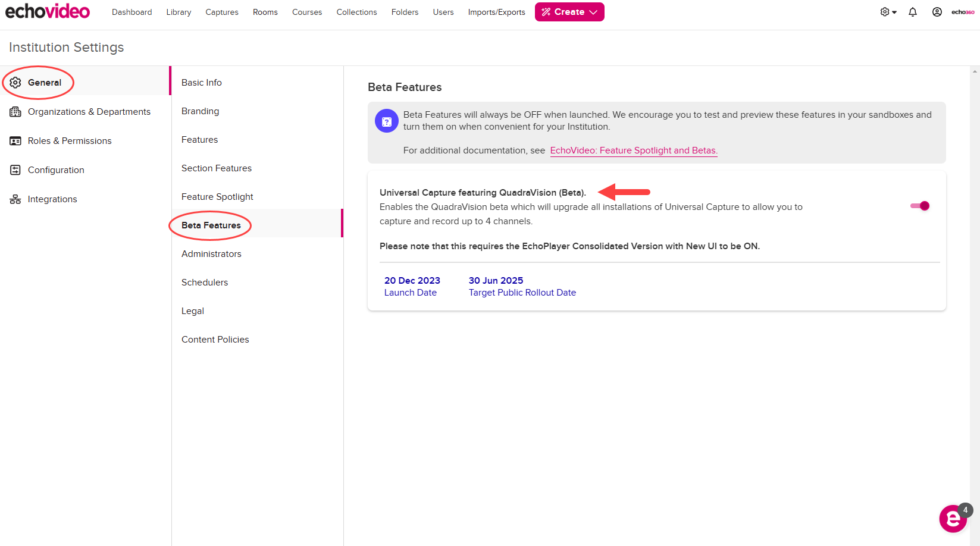Click the echovideo logo
The image size is (980, 546).
(48, 11)
